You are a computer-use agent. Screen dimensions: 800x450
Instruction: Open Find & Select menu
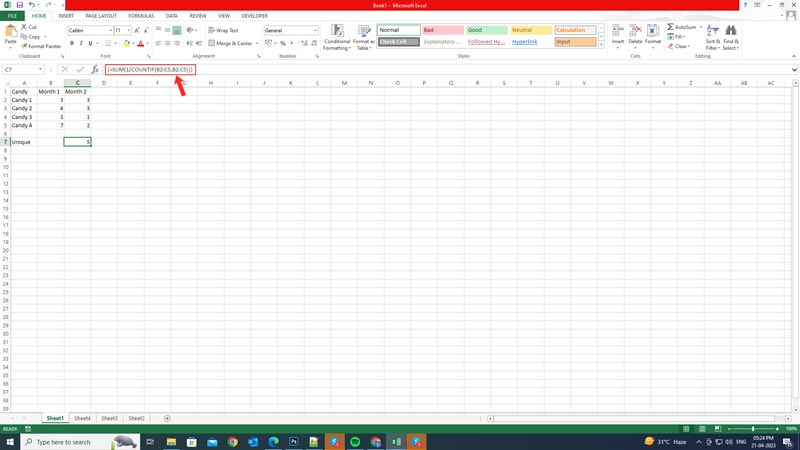point(731,37)
